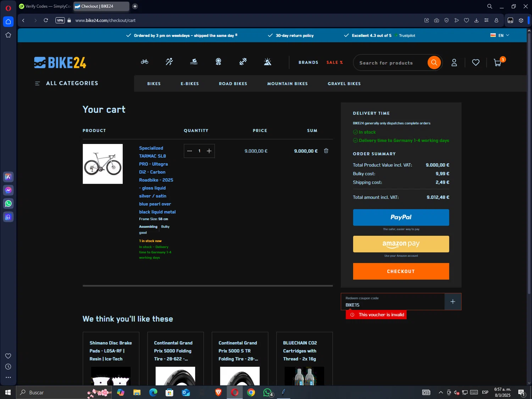Open the MOUNTAIN BIKES menu item

[x=287, y=84]
